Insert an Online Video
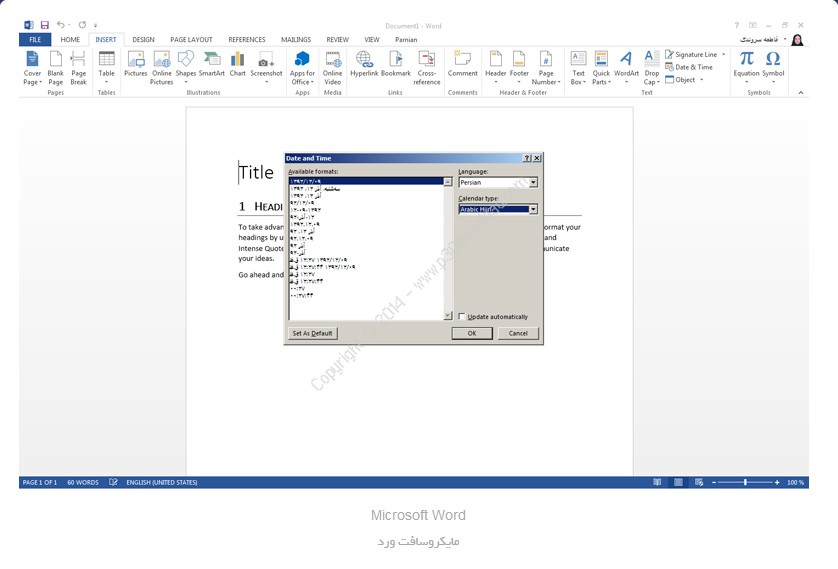Viewport: 838px width, 569px height. click(332, 68)
